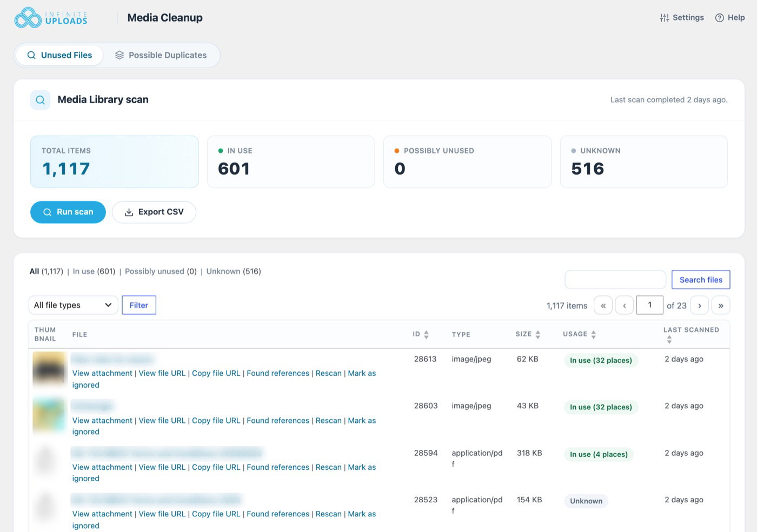The width and height of the screenshot is (757, 532).
Task: Click the 318 KB size value
Action: (529, 453)
